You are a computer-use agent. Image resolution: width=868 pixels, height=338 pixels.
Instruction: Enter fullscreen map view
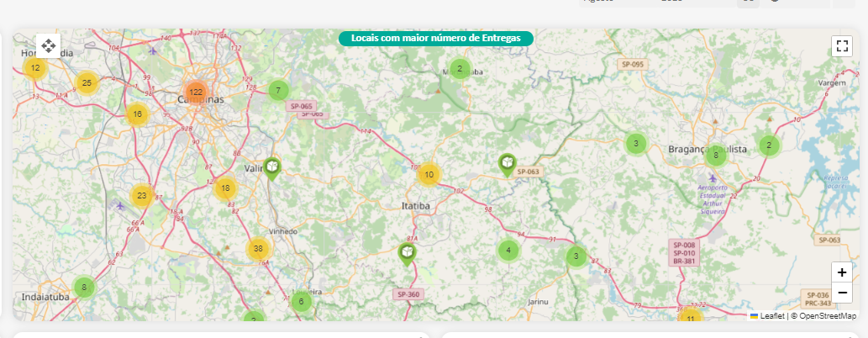pyautogui.click(x=842, y=45)
